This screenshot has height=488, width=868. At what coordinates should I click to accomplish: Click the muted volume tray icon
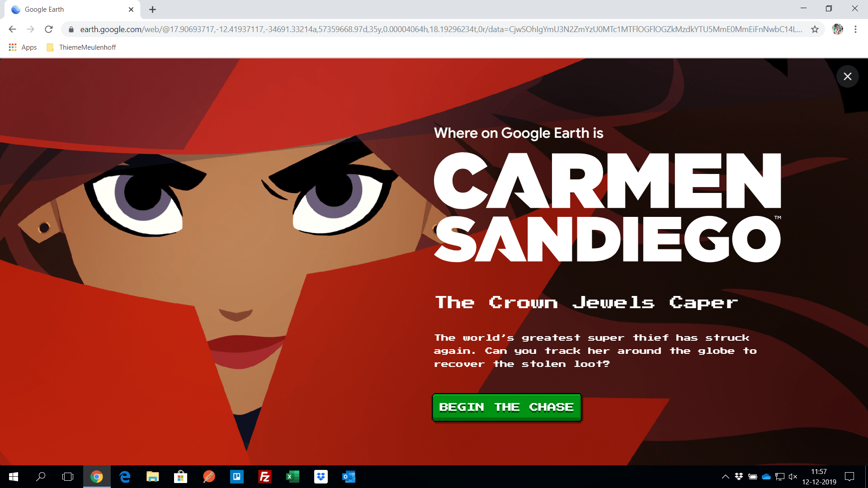(x=793, y=477)
